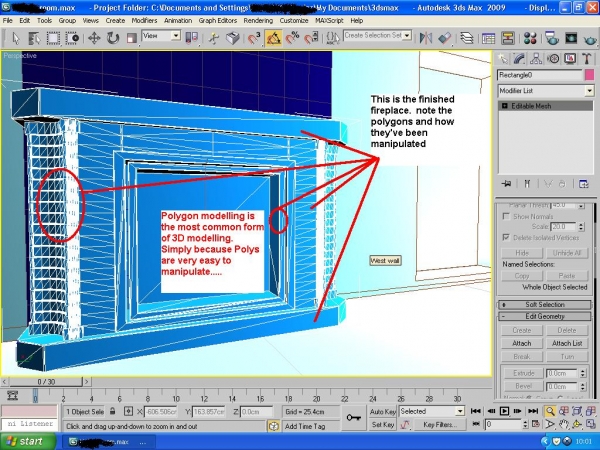This screenshot has width=600, height=450.
Task: Open Render Setup dialog
Action: (x=552, y=38)
